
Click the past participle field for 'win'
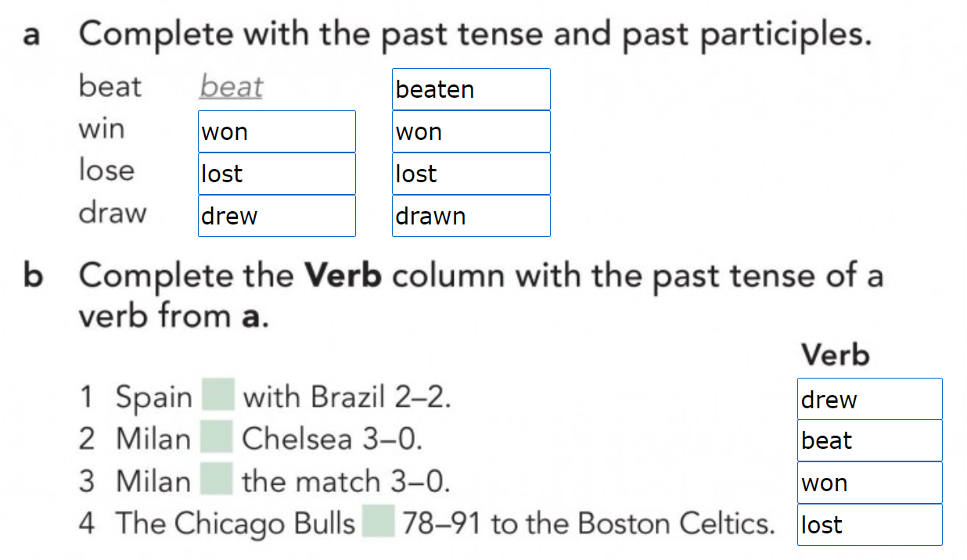(471, 131)
